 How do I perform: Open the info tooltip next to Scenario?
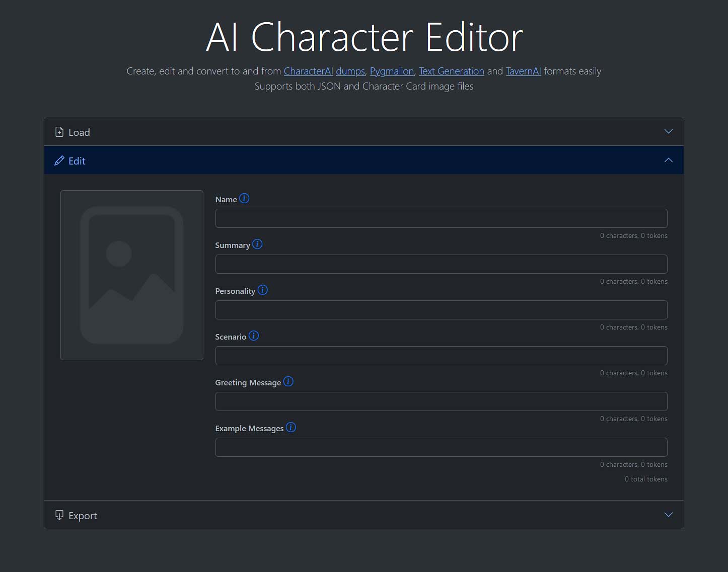[x=253, y=336]
